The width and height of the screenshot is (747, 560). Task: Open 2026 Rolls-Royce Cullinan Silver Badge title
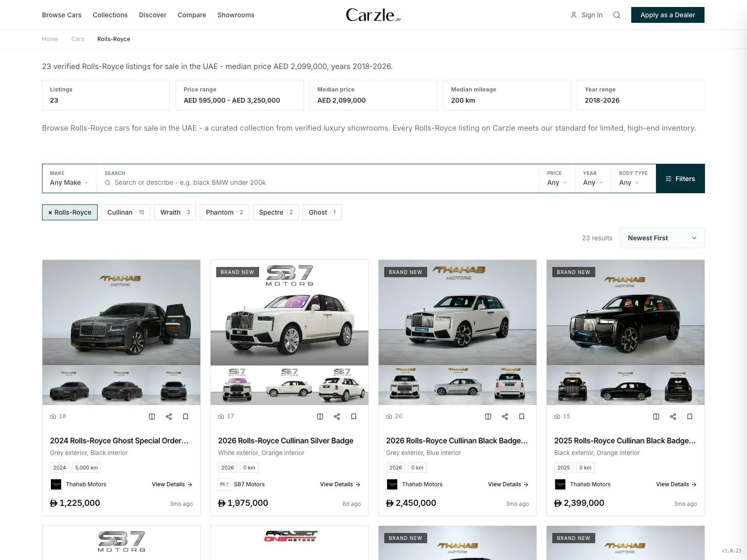[x=286, y=441]
